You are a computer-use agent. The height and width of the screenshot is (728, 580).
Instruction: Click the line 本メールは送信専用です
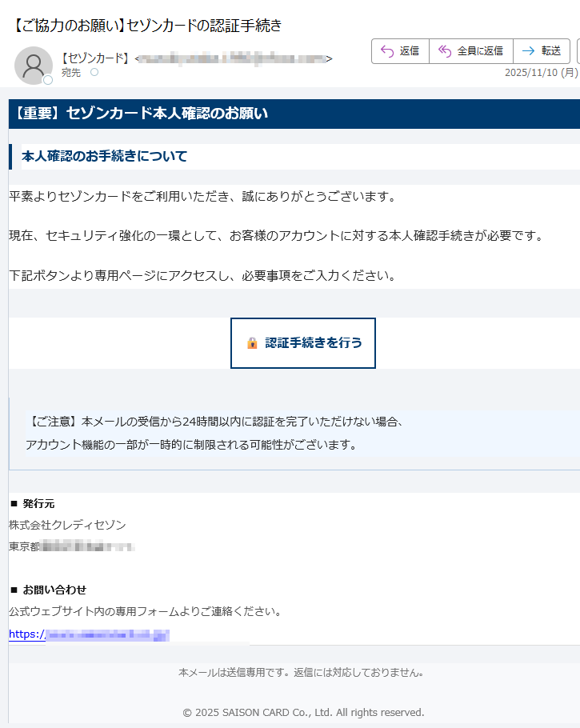301,672
